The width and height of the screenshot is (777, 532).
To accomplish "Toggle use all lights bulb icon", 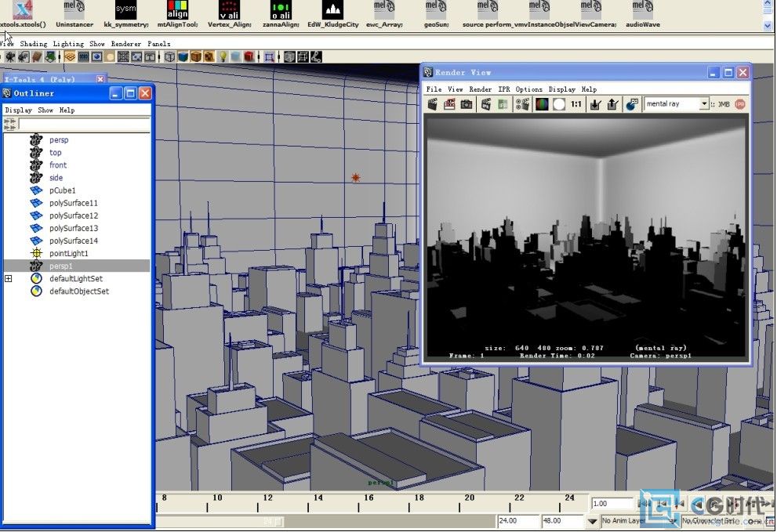I will [223, 57].
